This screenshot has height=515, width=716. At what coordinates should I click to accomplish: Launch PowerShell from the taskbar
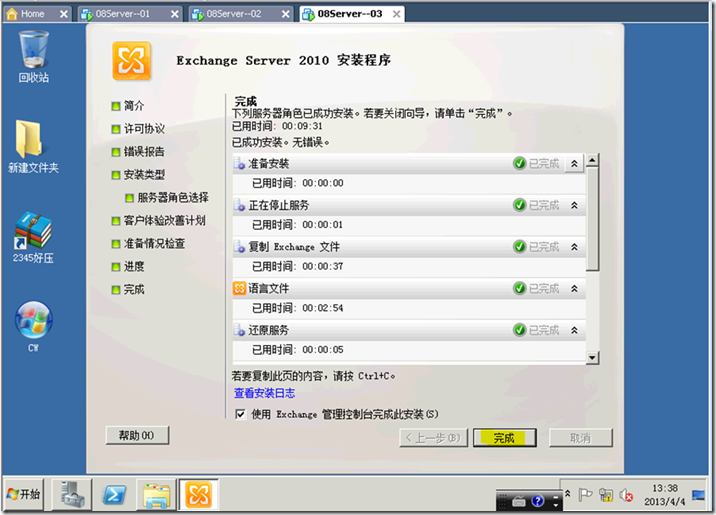[114, 494]
